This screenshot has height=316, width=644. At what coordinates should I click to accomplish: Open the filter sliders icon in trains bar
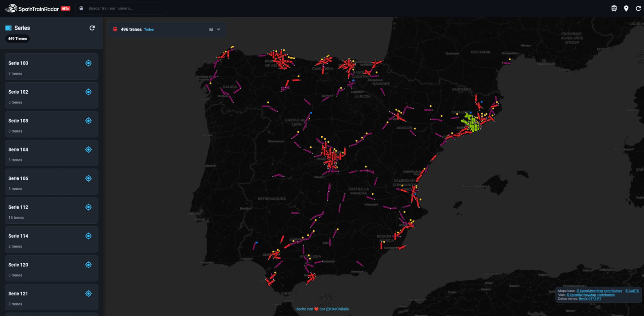(211, 30)
